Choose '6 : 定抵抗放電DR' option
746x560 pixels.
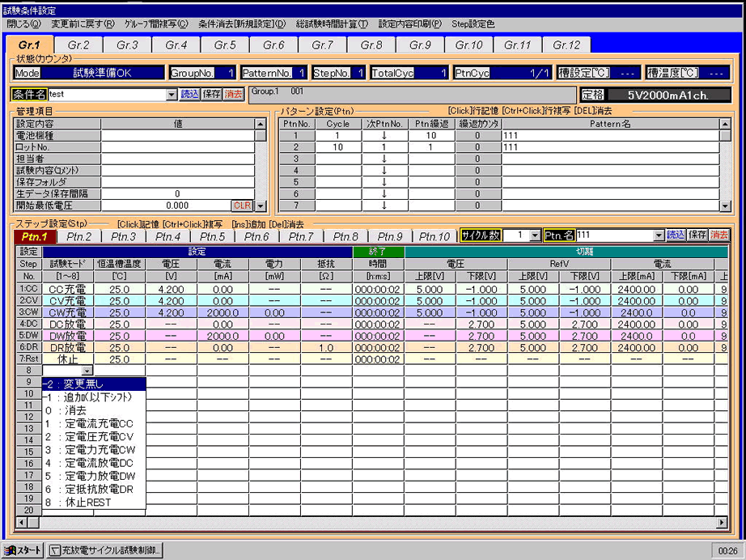94,489
